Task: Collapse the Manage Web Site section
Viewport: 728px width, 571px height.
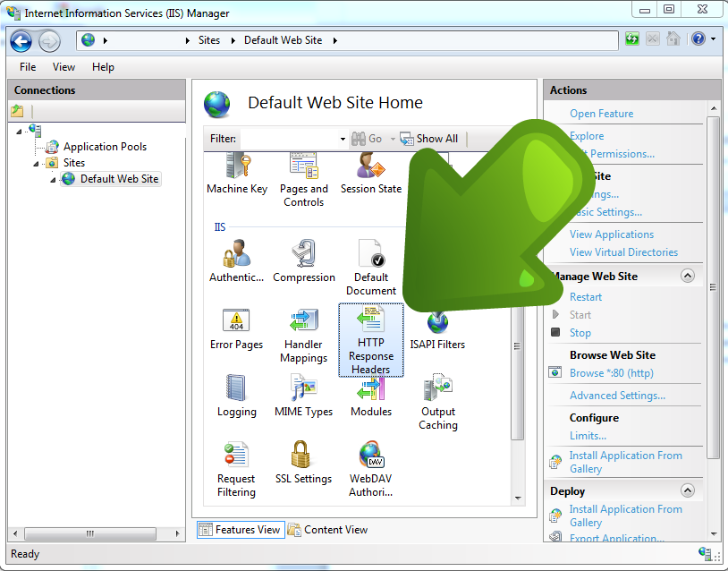Action: click(x=688, y=276)
